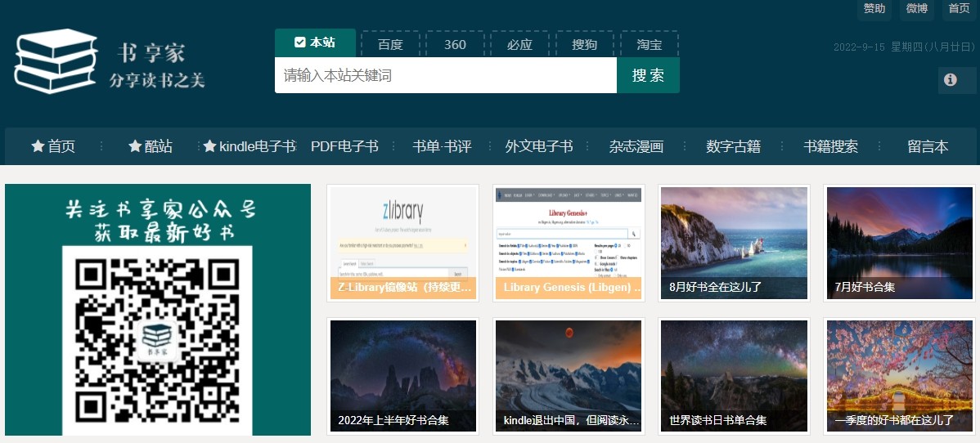The height and width of the screenshot is (443, 980).
Task: Open 留言本 menu item
Action: point(928,146)
